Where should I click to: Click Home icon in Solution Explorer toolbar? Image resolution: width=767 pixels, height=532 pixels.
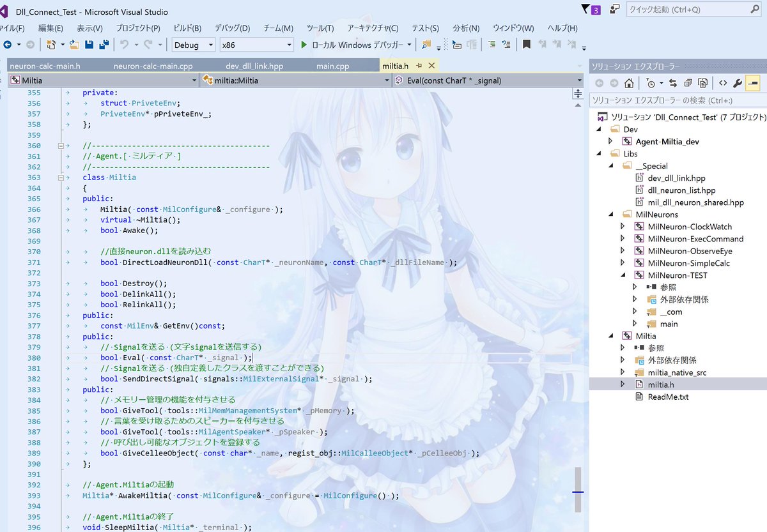(x=629, y=83)
